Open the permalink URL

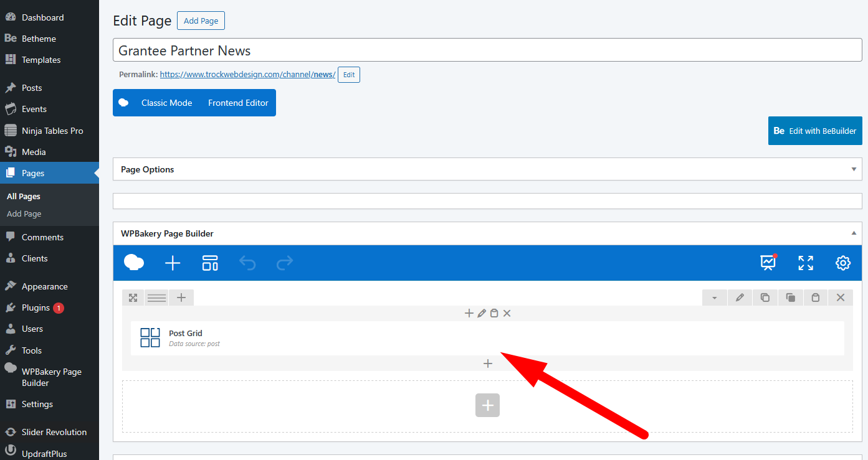(248, 75)
